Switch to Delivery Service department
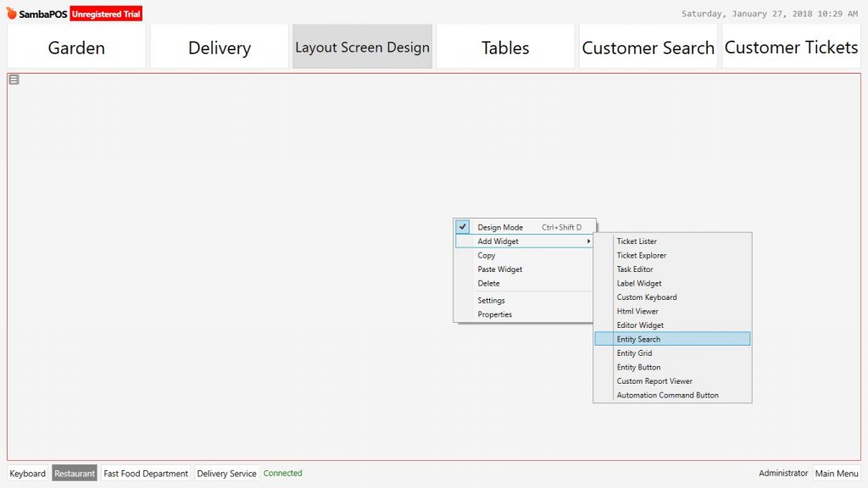868x488 pixels. pos(226,473)
